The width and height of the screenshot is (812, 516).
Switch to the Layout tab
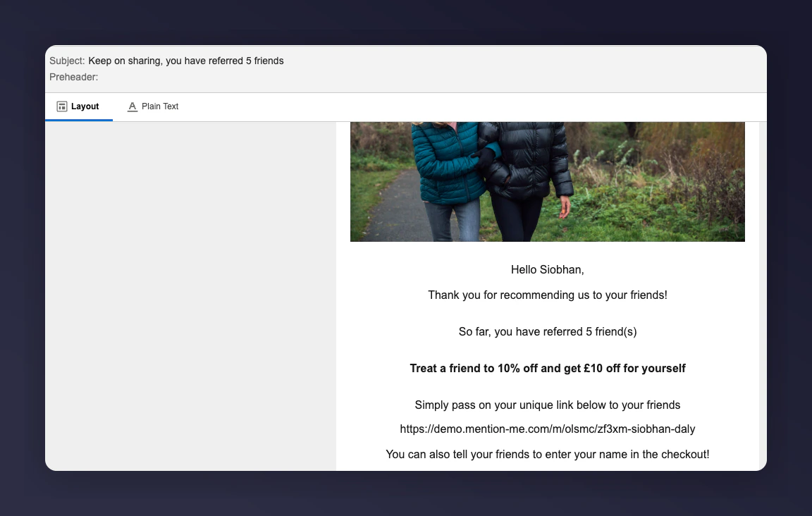click(78, 106)
